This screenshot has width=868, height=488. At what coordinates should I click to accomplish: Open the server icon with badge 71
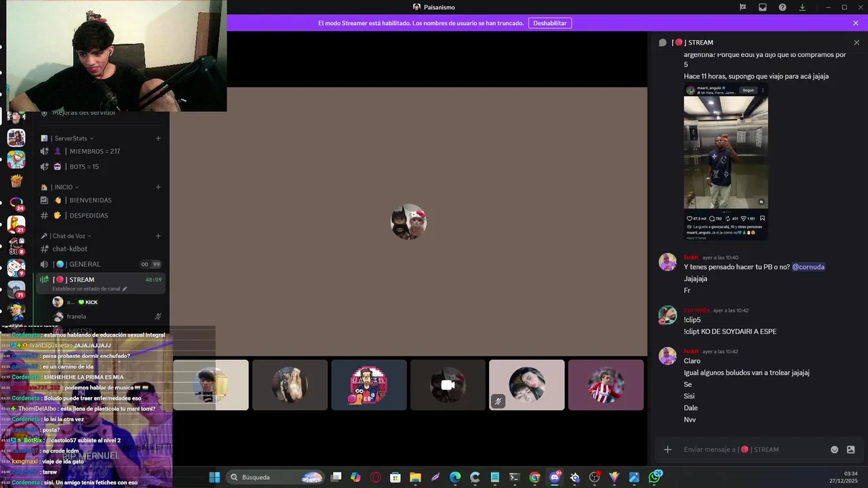pyautogui.click(x=16, y=289)
